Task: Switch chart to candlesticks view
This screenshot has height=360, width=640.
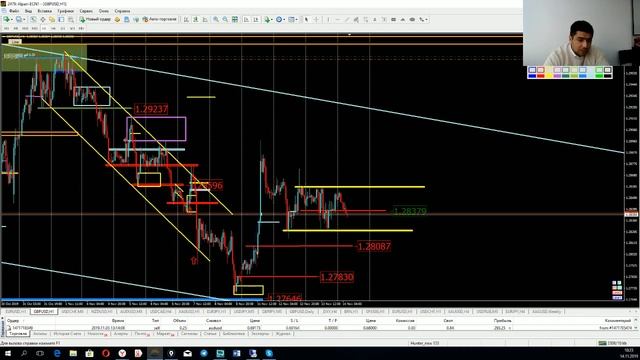Action: pos(196,20)
